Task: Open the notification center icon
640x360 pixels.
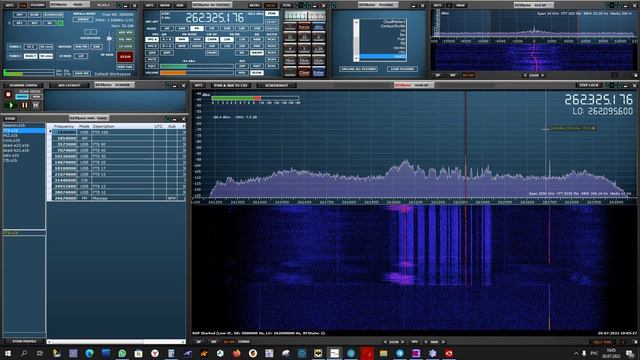Action: click(630, 353)
